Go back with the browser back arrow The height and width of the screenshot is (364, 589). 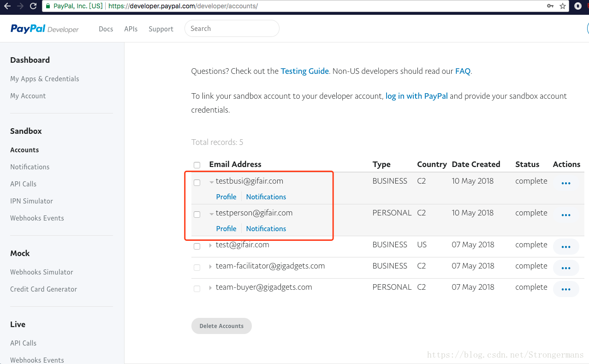point(7,6)
